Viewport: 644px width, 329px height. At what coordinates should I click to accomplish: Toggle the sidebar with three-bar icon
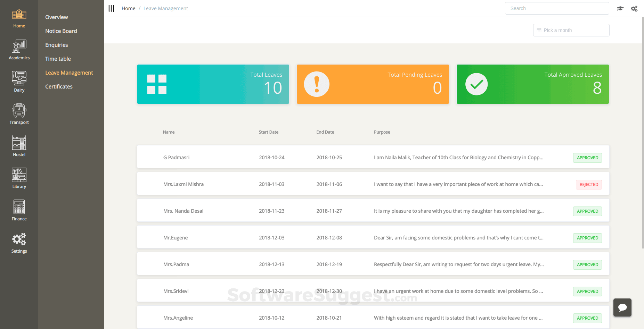point(111,8)
